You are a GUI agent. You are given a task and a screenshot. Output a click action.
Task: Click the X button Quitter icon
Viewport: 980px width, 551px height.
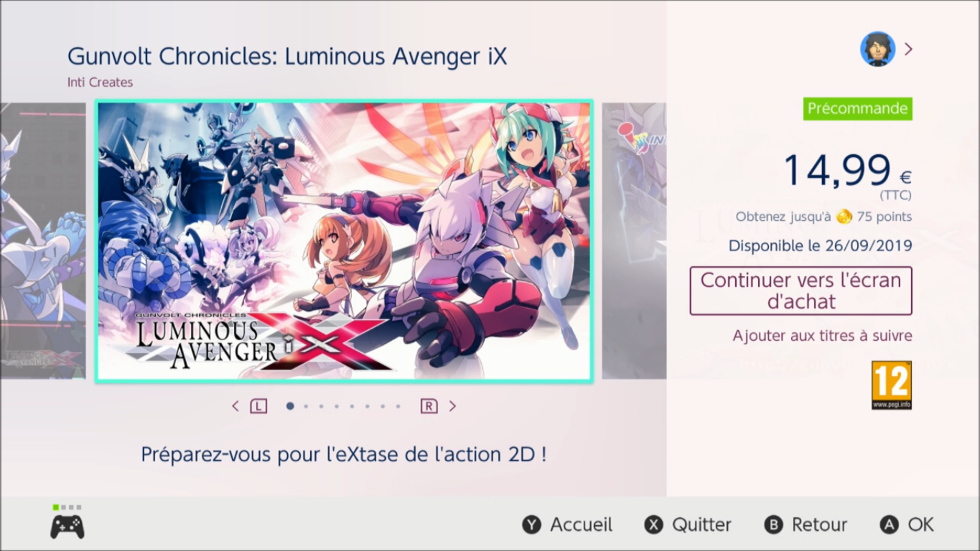[x=653, y=525]
